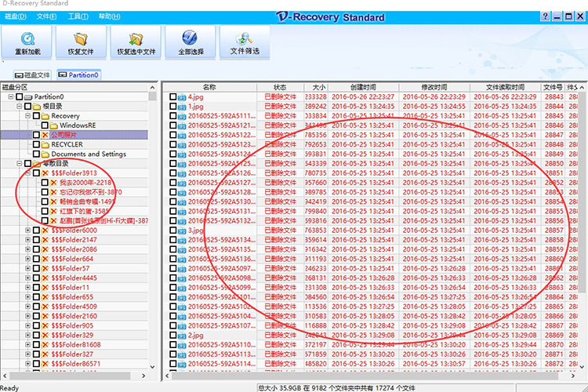The image size is (588, 392).
Task: Click the image file icon of 1.jpg
Action: 182,107
